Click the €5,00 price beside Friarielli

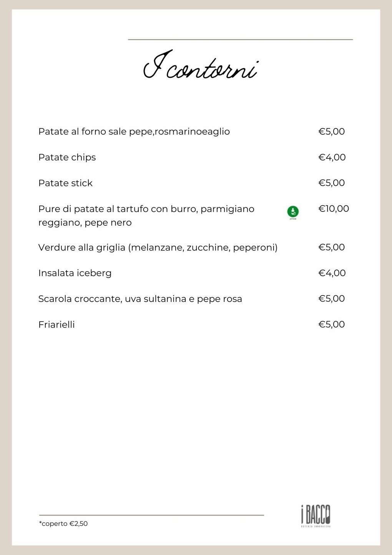tap(332, 325)
